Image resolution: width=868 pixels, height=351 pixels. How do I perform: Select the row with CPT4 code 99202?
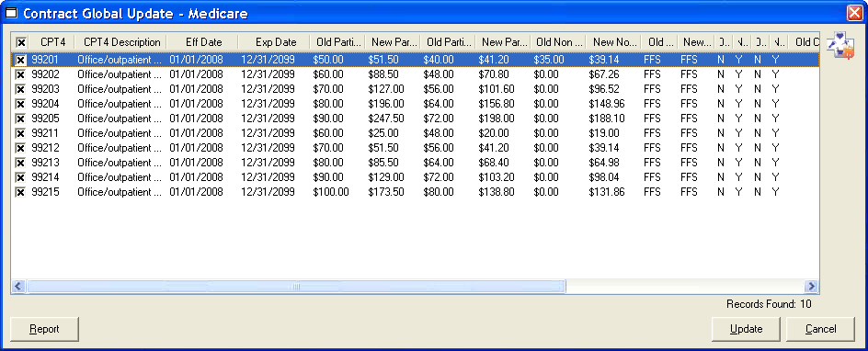point(415,74)
